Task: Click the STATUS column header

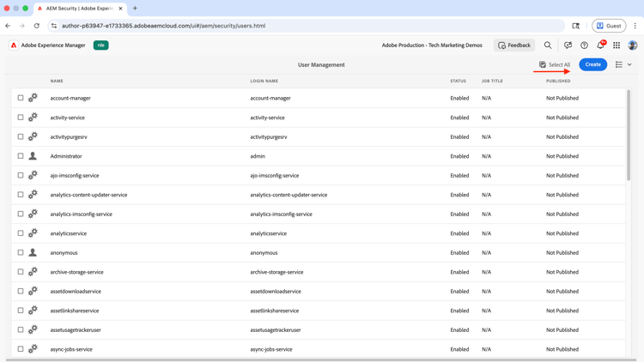Action: 458,81
